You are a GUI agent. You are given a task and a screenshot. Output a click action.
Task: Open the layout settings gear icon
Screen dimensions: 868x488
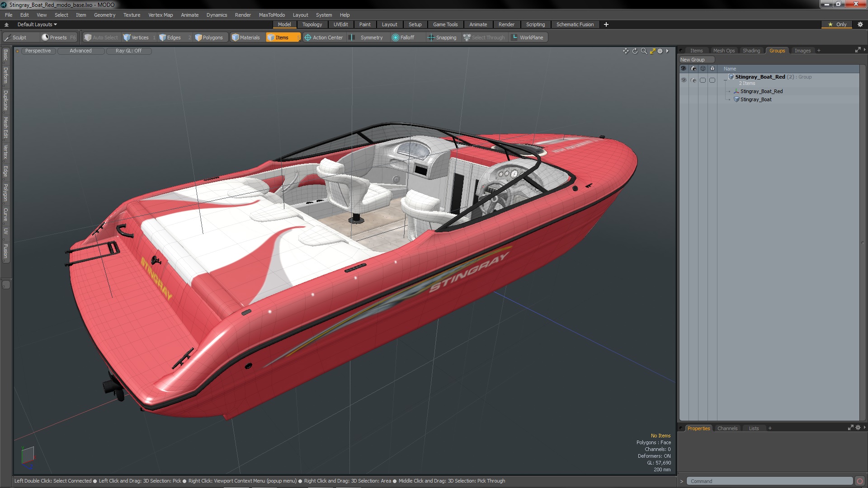tap(860, 24)
